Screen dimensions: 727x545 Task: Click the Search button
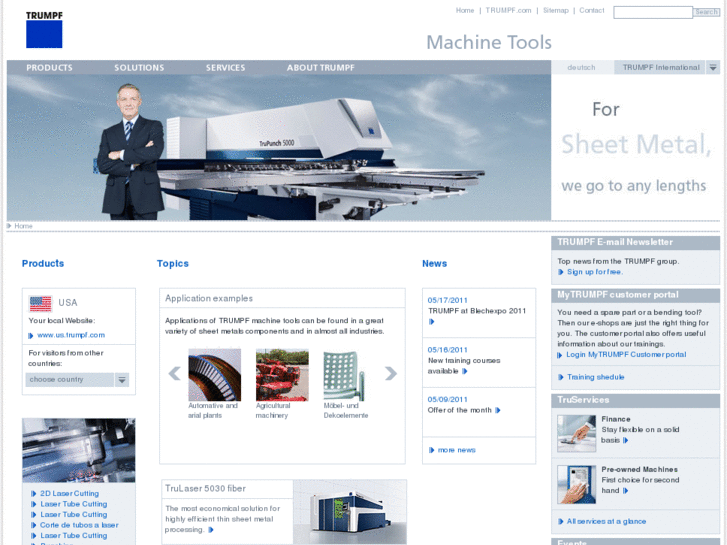tap(706, 12)
